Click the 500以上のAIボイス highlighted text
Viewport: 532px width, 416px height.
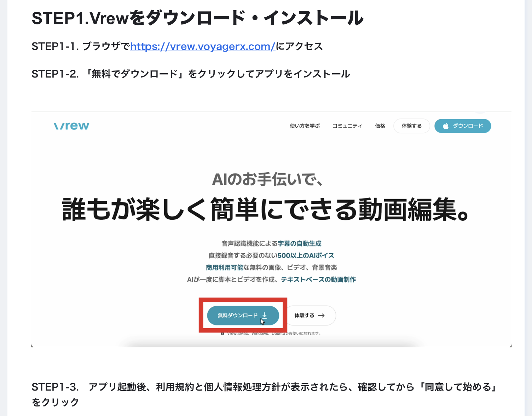(x=306, y=255)
